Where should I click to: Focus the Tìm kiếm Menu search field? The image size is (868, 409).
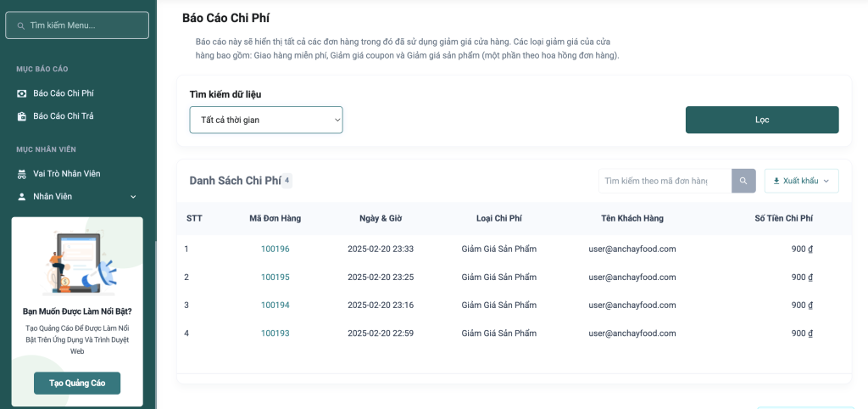point(85,25)
